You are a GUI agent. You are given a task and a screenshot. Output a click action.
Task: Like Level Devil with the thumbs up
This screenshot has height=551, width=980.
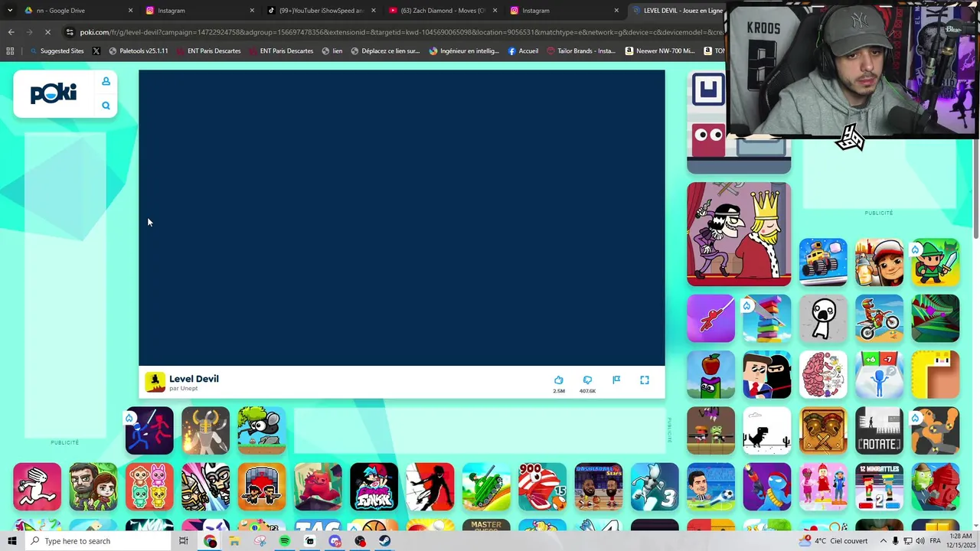(559, 380)
